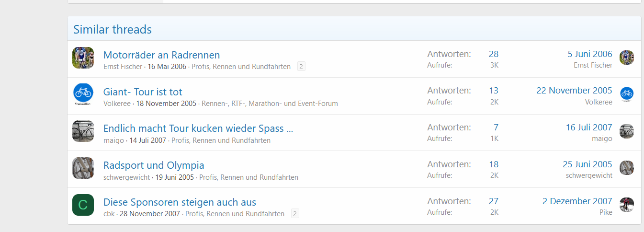
Task: Open thread 'Motorräder an Radrennen'
Action: 161,55
